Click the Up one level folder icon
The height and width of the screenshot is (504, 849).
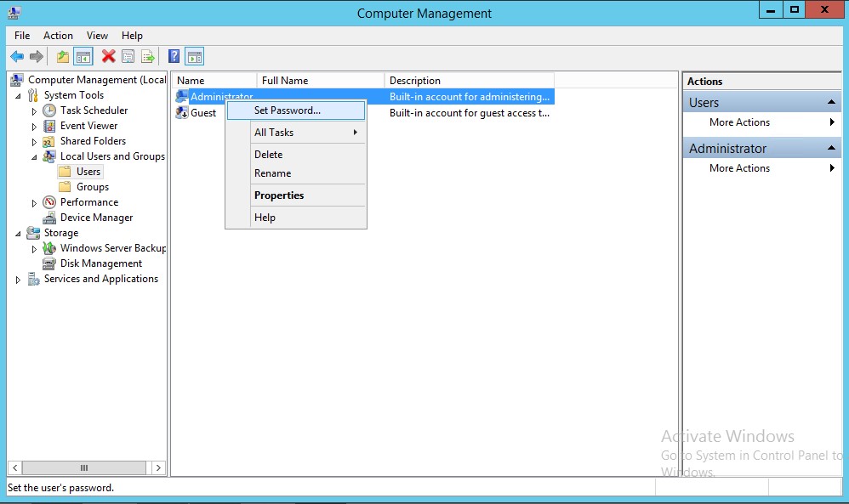pos(63,57)
